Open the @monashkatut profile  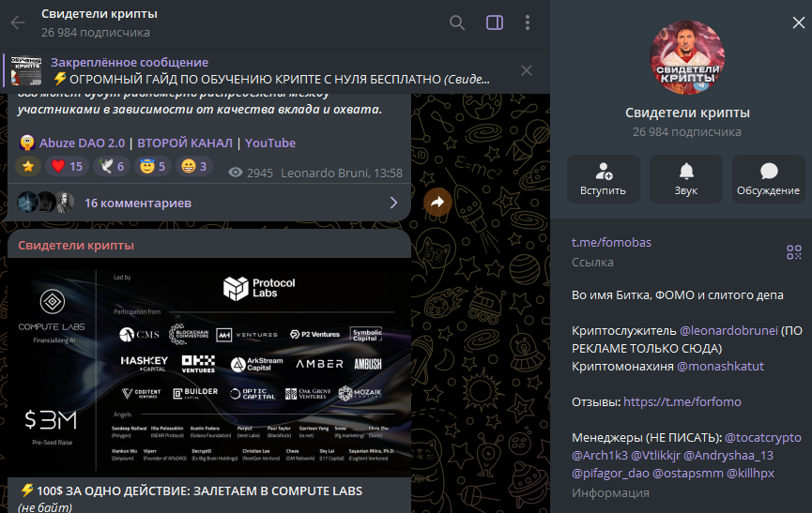[x=720, y=366]
